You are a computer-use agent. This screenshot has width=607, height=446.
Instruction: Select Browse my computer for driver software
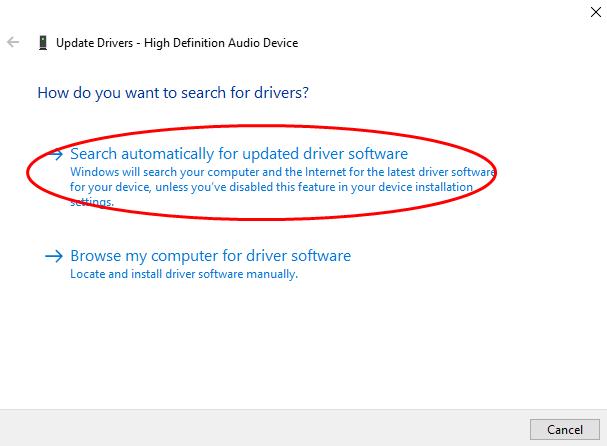pyautogui.click(x=210, y=256)
